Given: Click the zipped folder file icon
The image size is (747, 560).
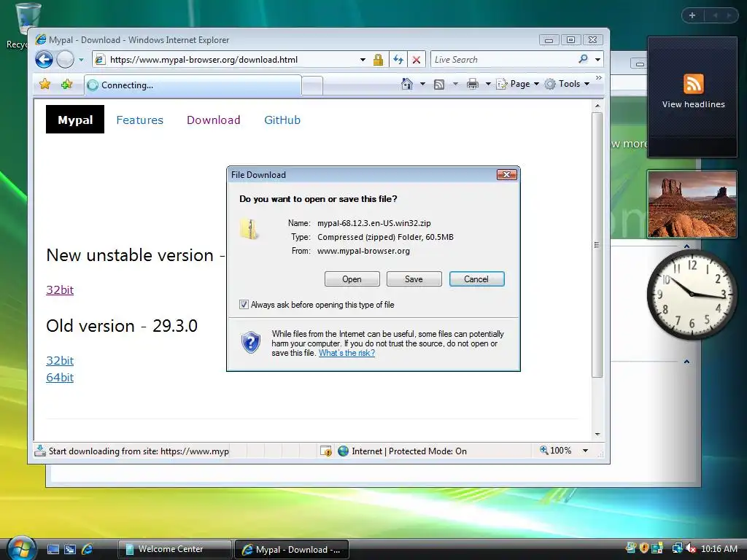Looking at the screenshot, I should coord(249,229).
